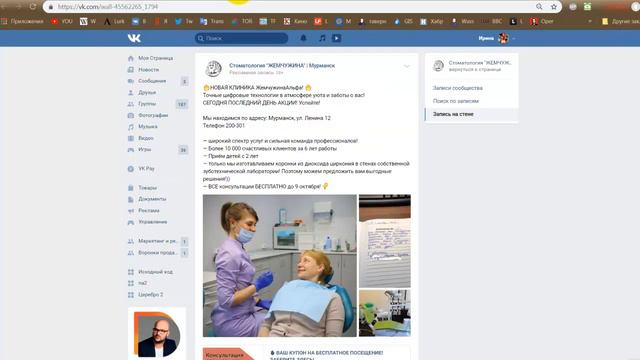This screenshot has height=360, width=640.
Task: Click the Документы file icon
Action: coord(131,199)
